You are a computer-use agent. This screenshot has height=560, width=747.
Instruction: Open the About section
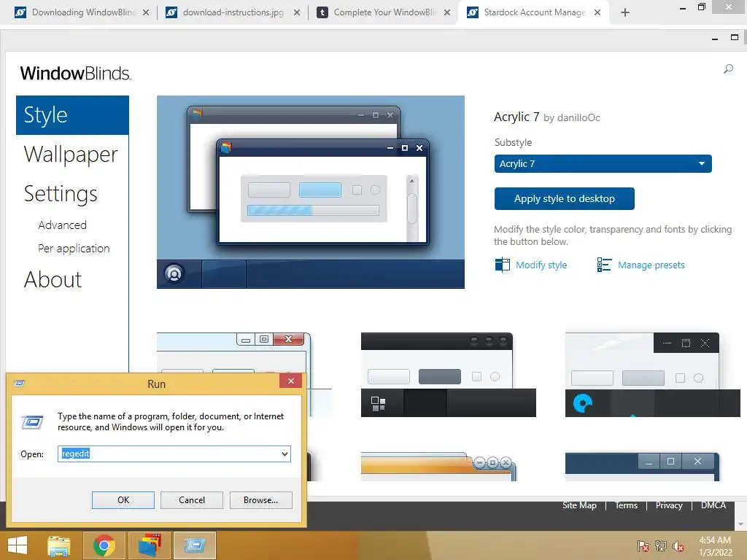click(53, 279)
